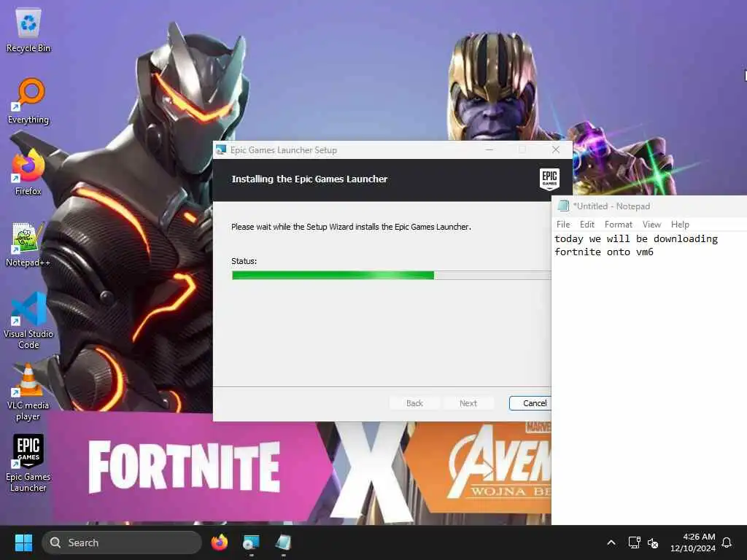This screenshot has width=747, height=560.
Task: Click the green installation progress bar
Action: 391,275
